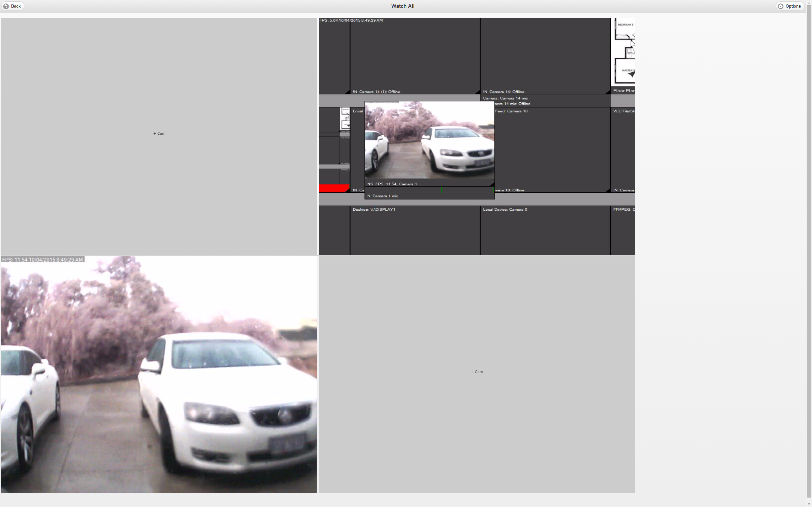Click the Camera 14 mic Offline panel
This screenshot has height=507, width=812.
(x=545, y=100)
